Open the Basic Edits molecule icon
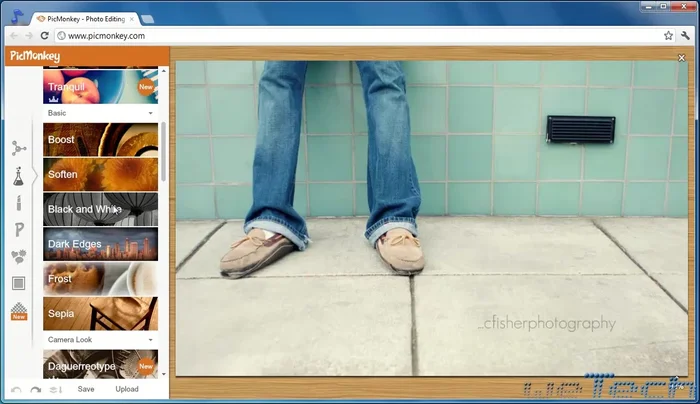The image size is (700, 404). coord(19,149)
